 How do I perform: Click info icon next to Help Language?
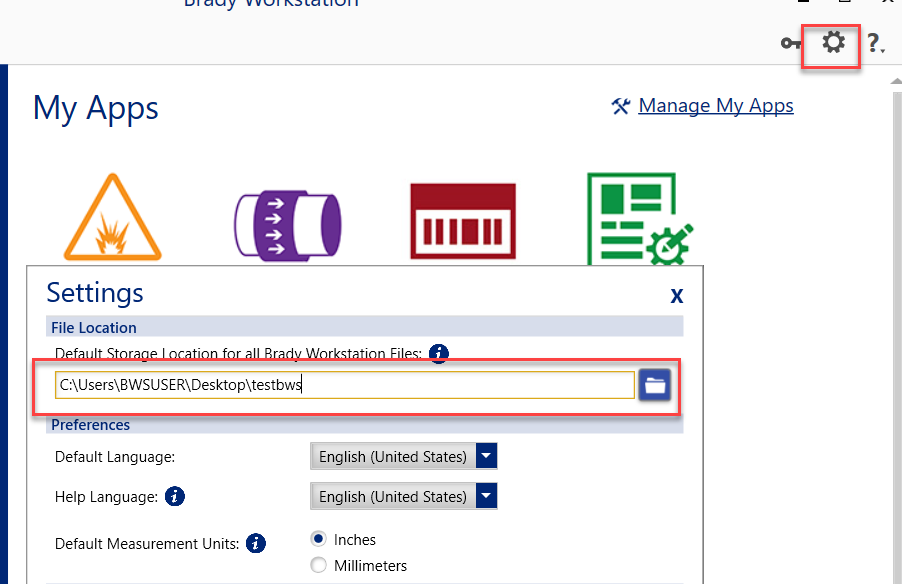click(174, 496)
